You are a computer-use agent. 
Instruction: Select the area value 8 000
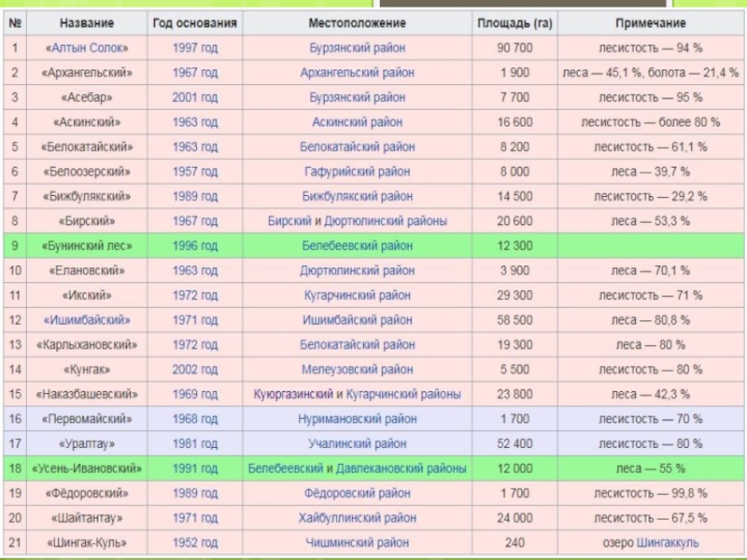point(514,172)
